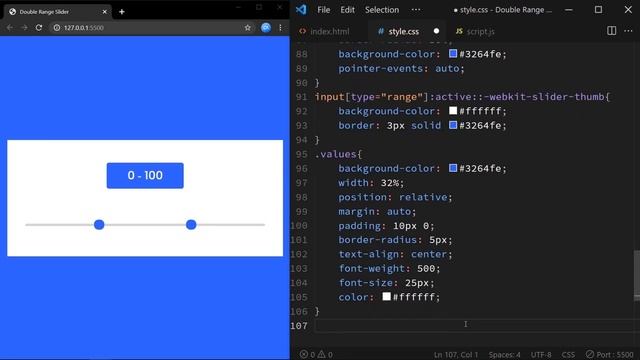Click the address bar showing 127.0.0.1:5500
Screen dimensions: 640x360
point(151,28)
